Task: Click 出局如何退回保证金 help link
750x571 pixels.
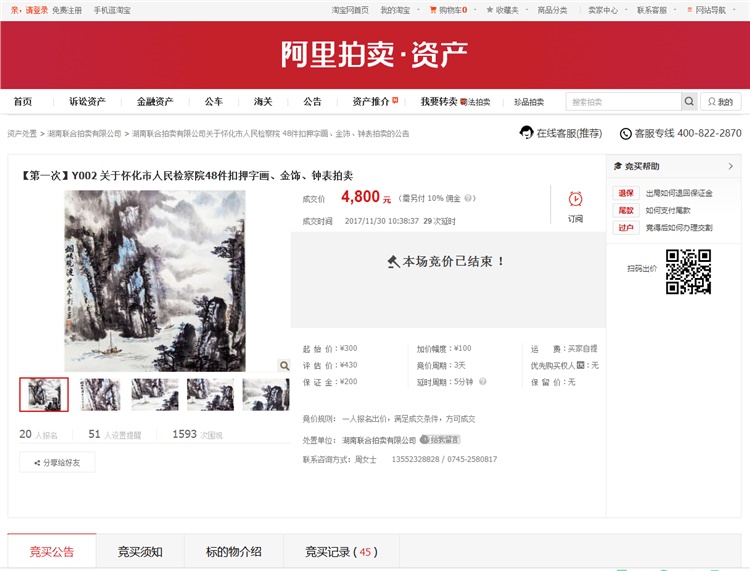Action: click(679, 193)
